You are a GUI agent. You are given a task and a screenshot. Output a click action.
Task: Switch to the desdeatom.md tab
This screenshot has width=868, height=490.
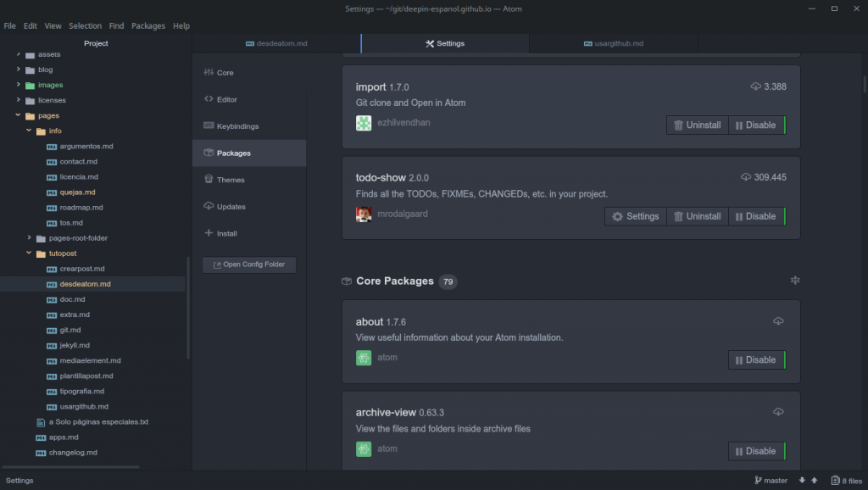click(276, 43)
